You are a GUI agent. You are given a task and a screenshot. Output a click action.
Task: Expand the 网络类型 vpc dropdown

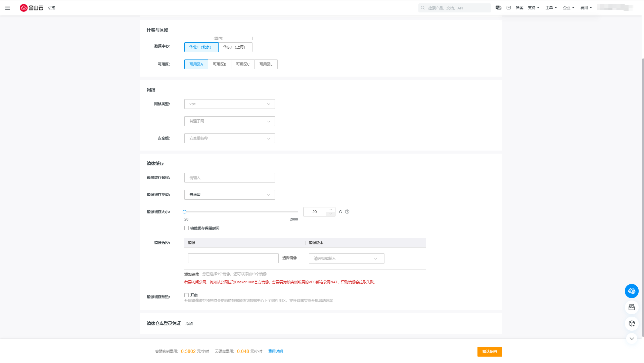tap(229, 104)
